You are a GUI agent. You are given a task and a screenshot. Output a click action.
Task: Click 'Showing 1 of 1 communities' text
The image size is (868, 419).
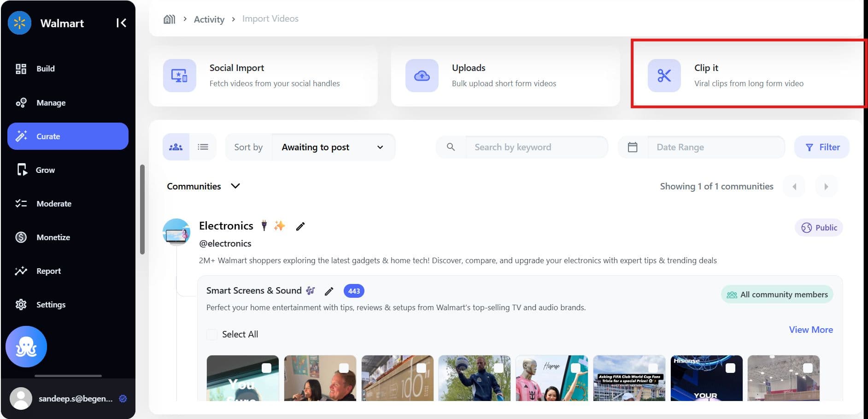click(716, 186)
